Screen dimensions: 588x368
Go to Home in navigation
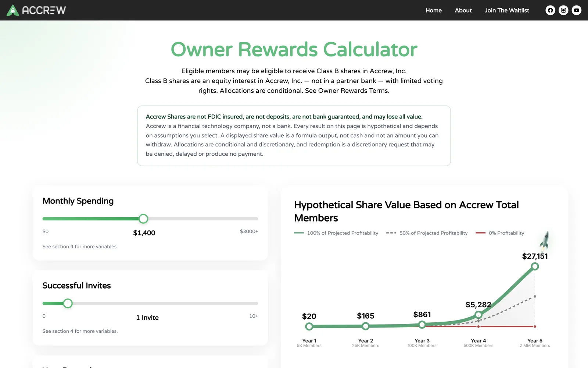coord(434,10)
